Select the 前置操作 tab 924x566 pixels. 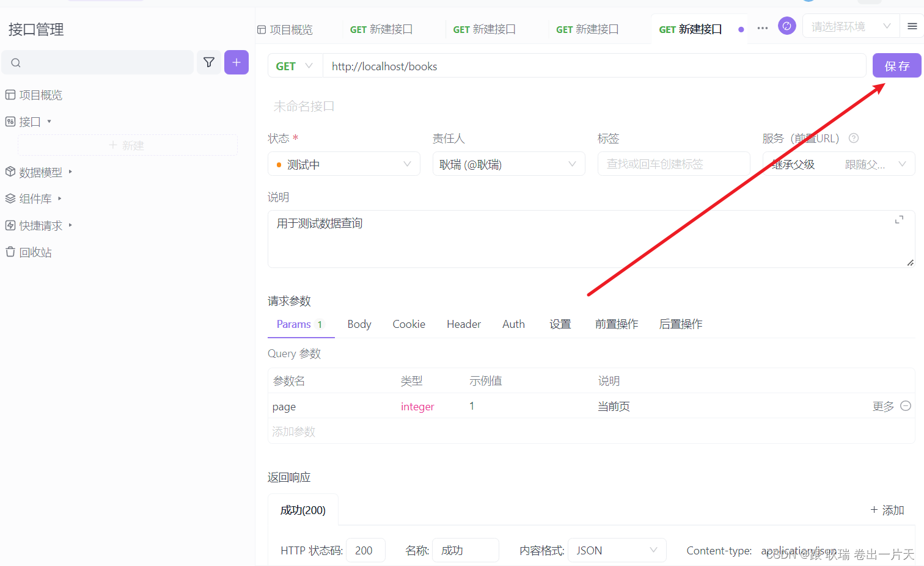coord(617,324)
